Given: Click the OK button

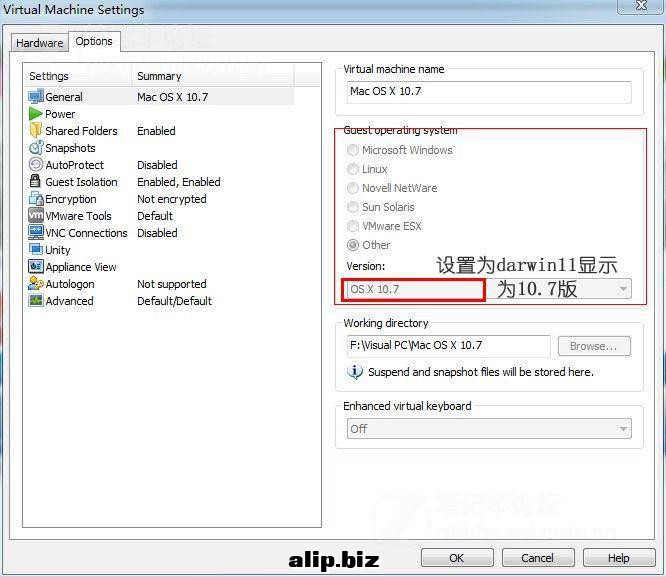Looking at the screenshot, I should pos(457,558).
